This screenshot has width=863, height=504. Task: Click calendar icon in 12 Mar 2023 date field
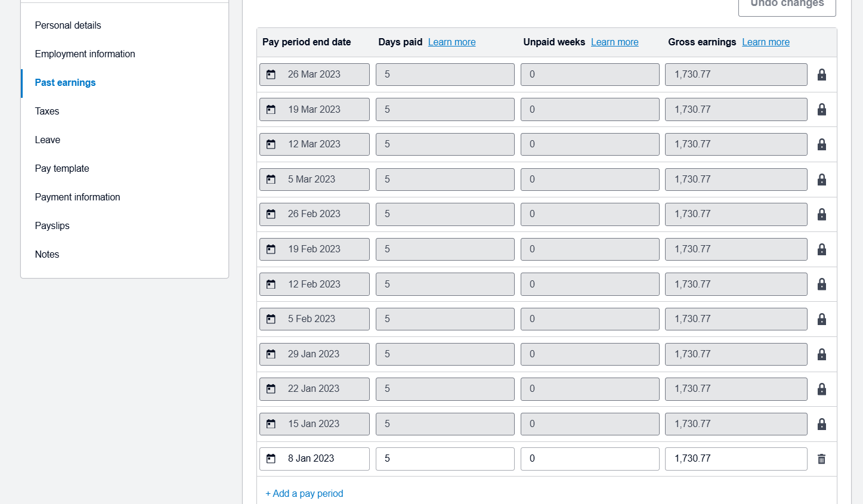[x=271, y=144]
